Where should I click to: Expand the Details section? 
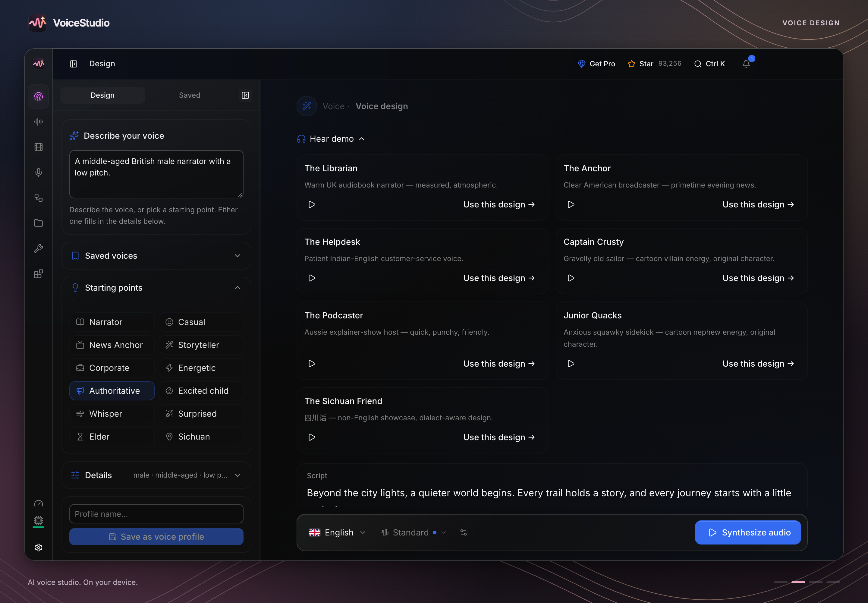coord(156,475)
